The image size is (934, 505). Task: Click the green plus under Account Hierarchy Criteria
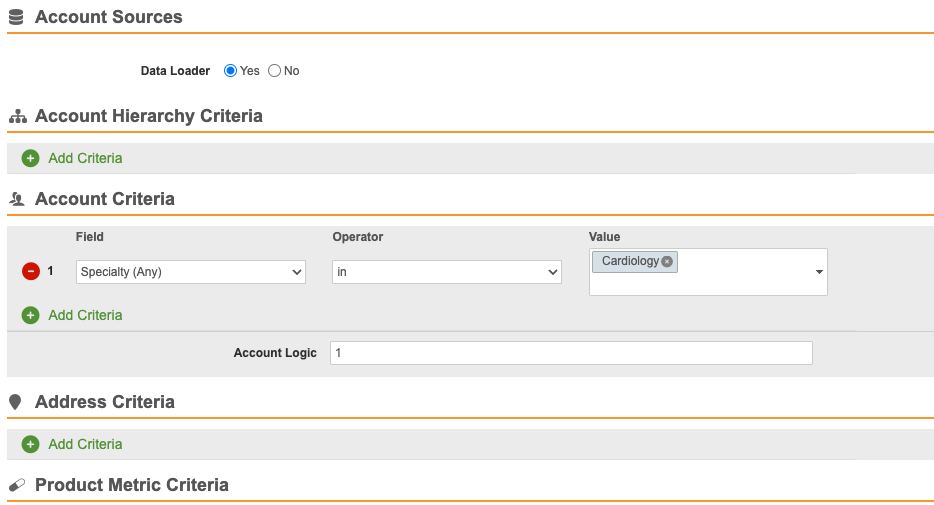[31, 158]
